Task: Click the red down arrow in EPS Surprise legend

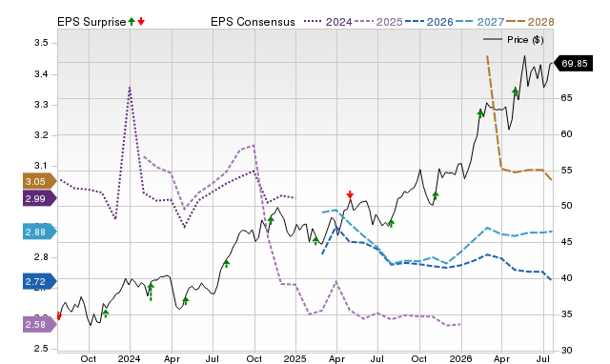Action: coord(141,22)
